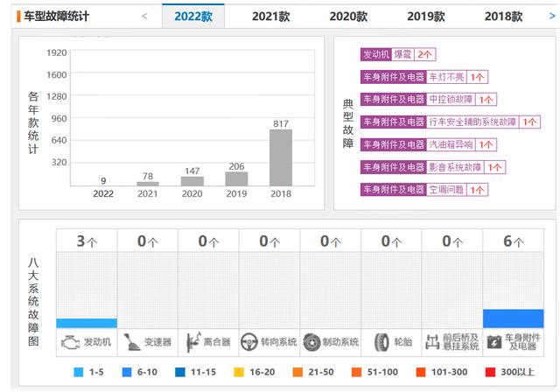Click the 2020 bar labeled 147
Viewport: 560px width, 392px height.
pos(192,181)
